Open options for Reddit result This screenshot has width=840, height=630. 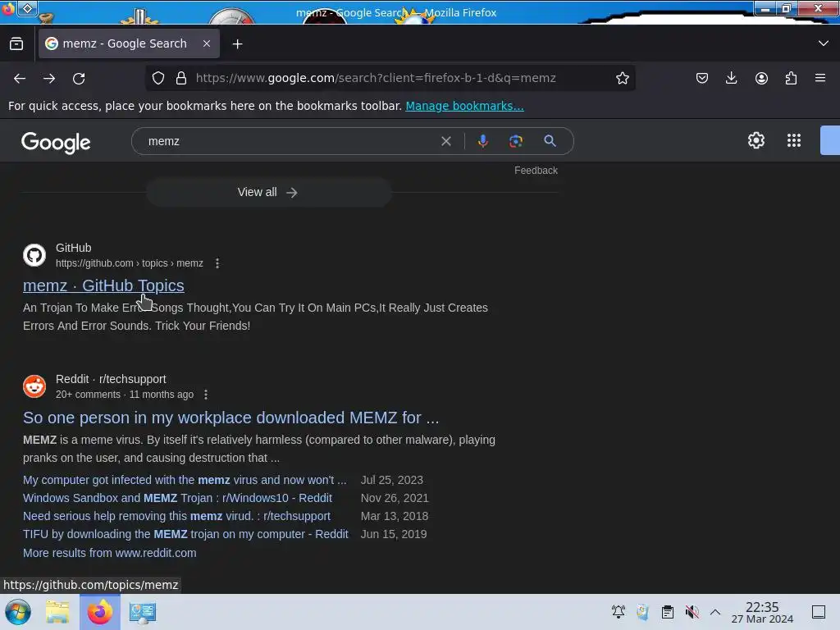(x=206, y=395)
